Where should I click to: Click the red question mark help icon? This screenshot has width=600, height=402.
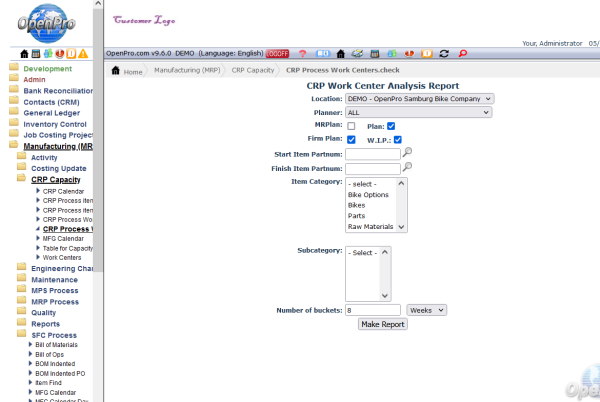[303, 53]
